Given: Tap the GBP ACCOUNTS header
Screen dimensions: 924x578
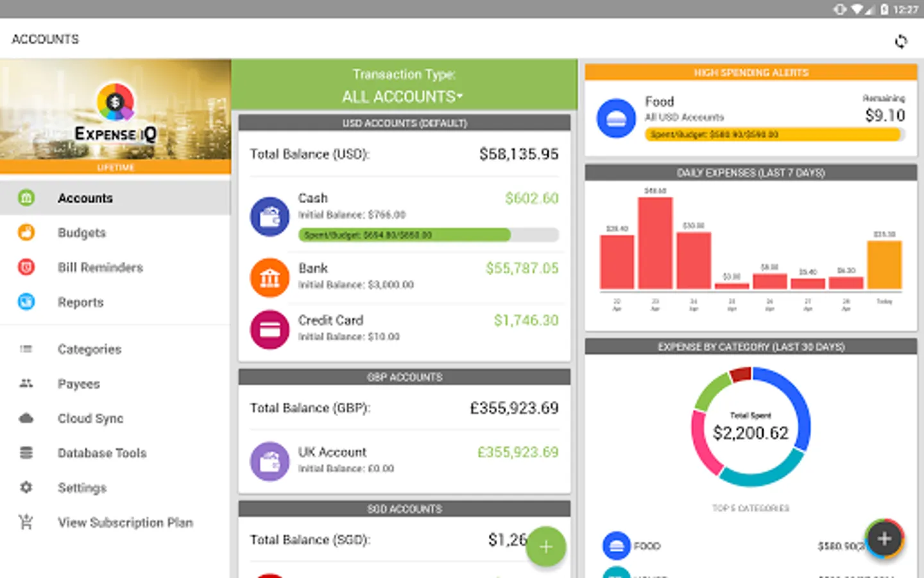Looking at the screenshot, I should [x=404, y=377].
